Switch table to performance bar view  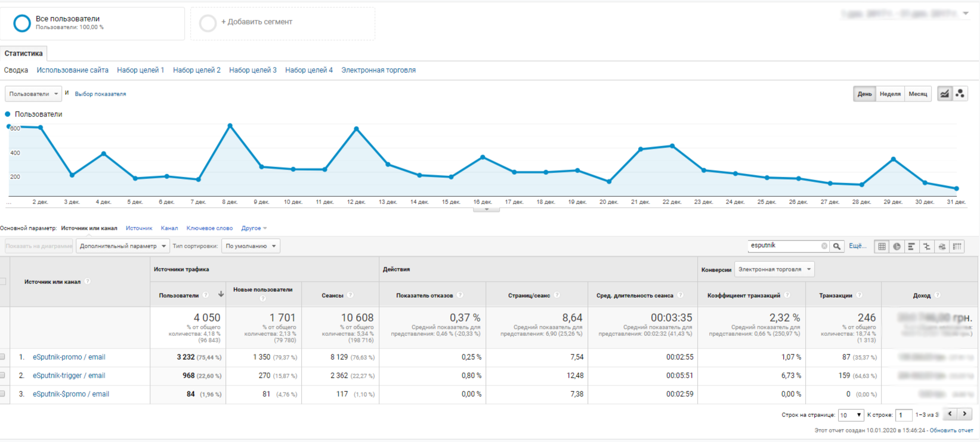point(911,246)
